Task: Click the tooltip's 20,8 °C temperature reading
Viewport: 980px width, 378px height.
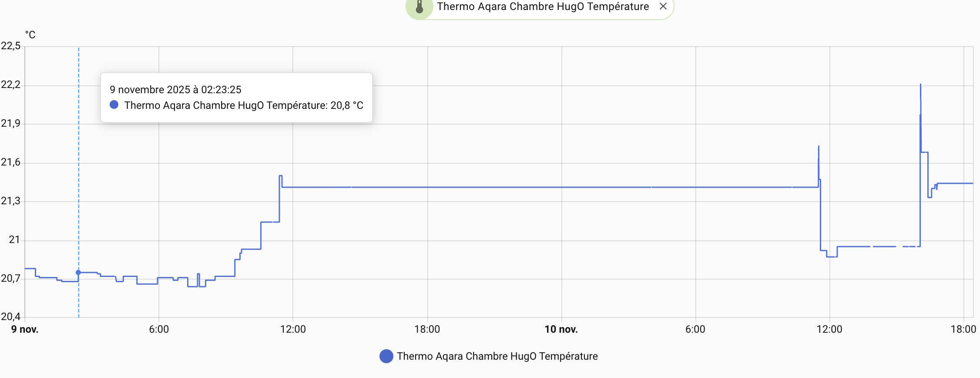Action: (346, 105)
